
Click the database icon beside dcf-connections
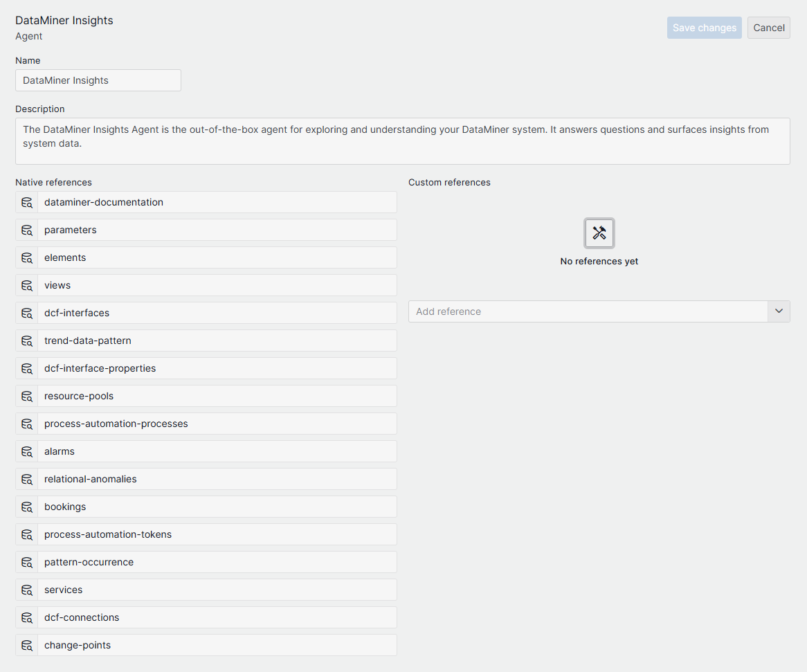pos(27,617)
